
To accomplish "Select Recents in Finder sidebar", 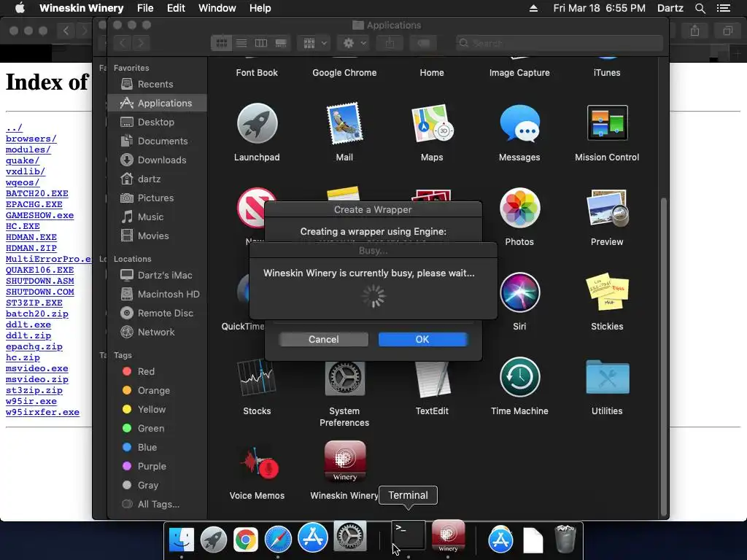I will tap(158, 85).
